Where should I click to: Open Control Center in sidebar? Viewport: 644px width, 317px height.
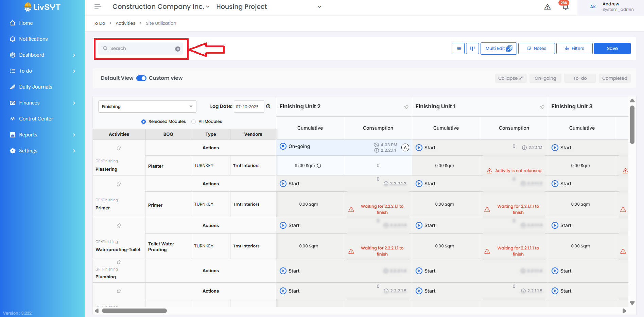[36, 119]
